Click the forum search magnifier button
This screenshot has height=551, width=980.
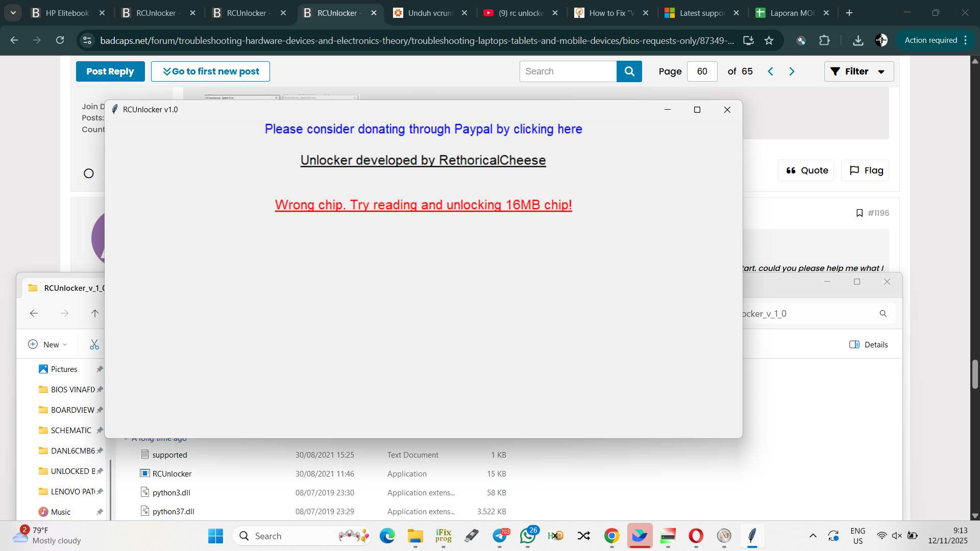click(x=629, y=71)
